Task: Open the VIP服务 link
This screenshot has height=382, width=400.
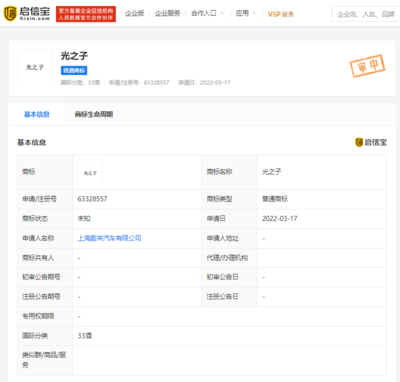Action: pos(281,14)
